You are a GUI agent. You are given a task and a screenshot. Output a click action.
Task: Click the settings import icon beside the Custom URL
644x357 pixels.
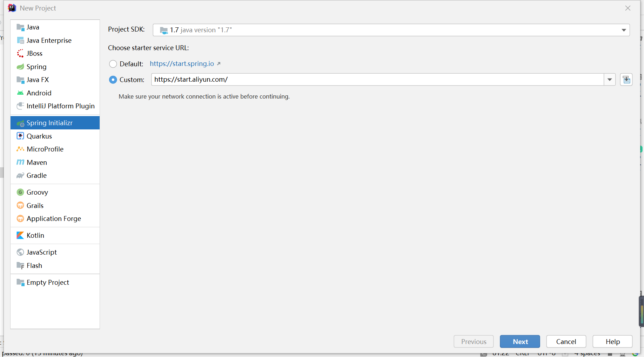point(626,80)
